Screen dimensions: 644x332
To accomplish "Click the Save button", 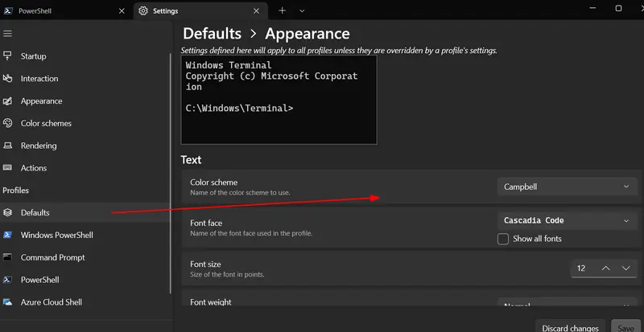I will tap(625, 327).
